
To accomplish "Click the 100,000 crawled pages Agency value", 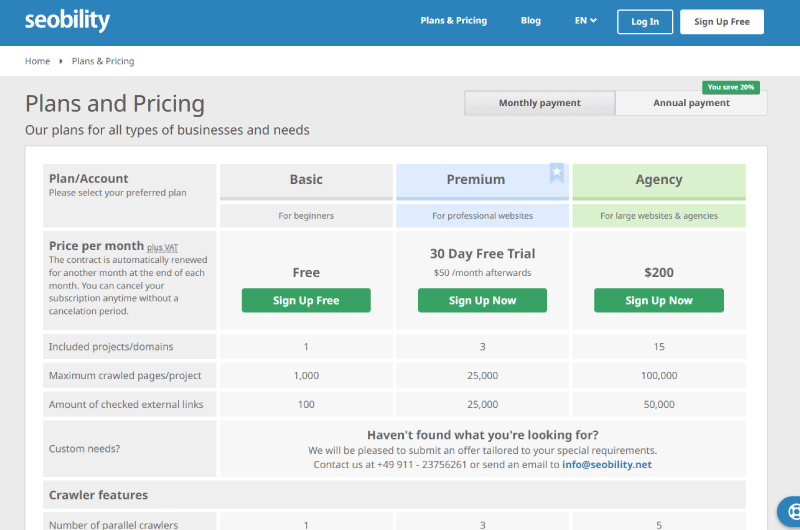I will click(x=659, y=376).
